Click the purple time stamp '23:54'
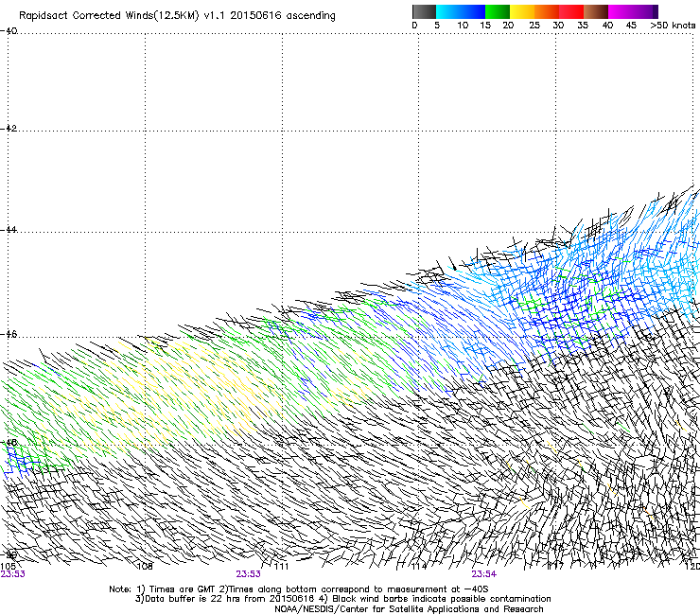This screenshot has height=615, width=700. 484,574
